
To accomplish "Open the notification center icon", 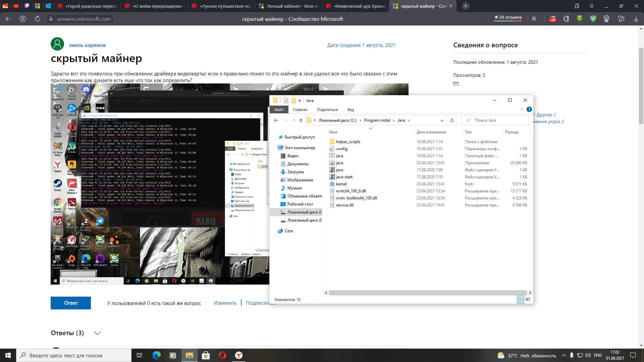I will pyautogui.click(x=633, y=355).
